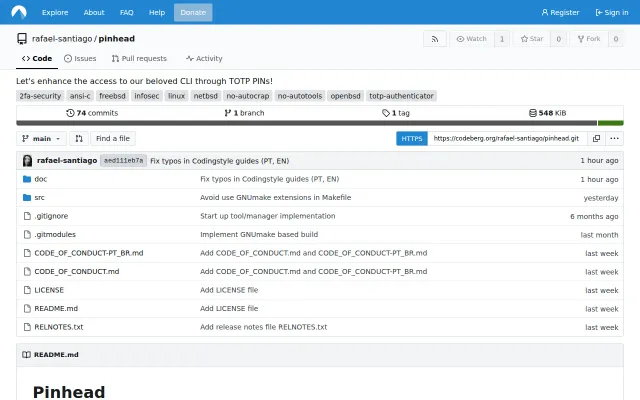Click the freebsd topic tag
Viewport: 640px width, 400px height.
click(x=112, y=96)
